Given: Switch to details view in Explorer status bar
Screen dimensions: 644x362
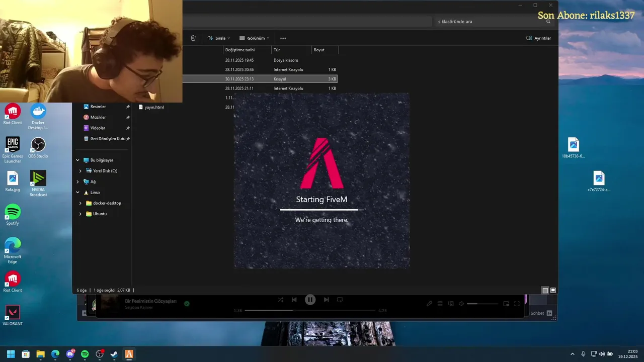Looking at the screenshot, I should pyautogui.click(x=545, y=290).
